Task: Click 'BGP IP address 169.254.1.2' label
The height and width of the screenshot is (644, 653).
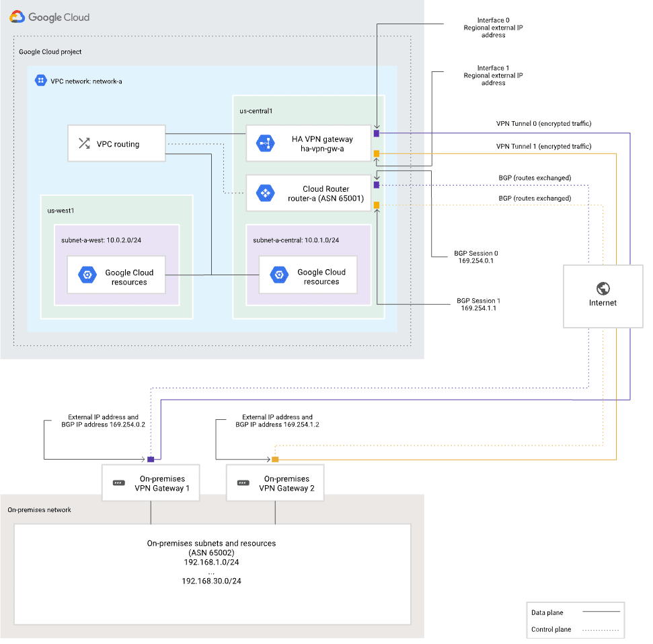Action: (x=277, y=425)
